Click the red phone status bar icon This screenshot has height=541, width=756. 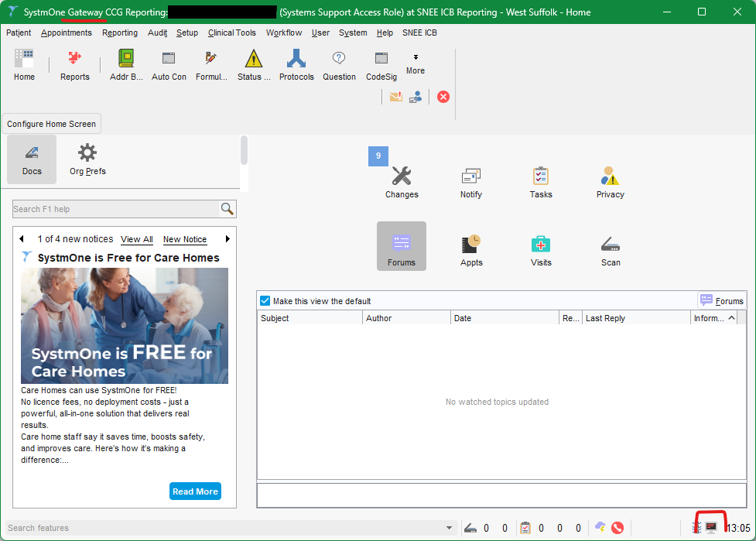point(617,528)
